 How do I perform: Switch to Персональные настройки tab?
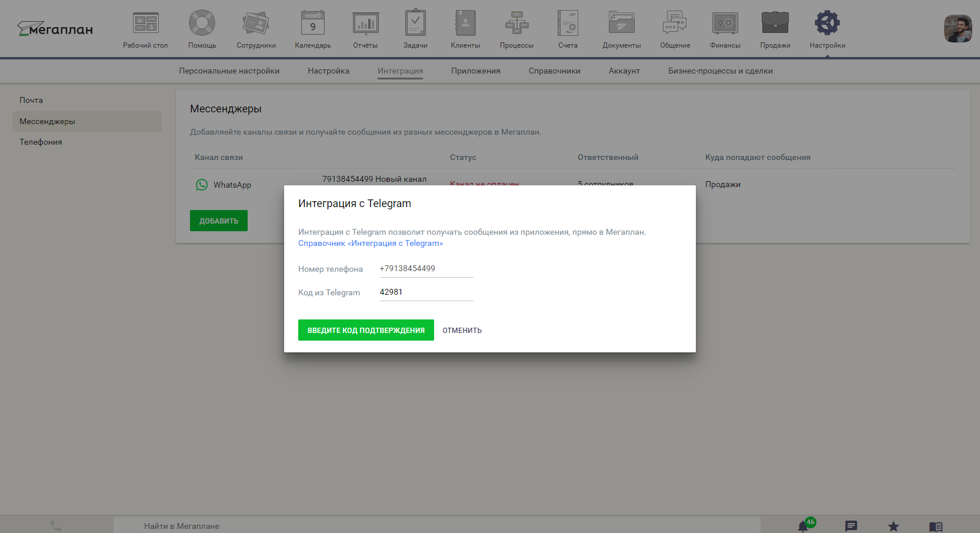coord(229,71)
